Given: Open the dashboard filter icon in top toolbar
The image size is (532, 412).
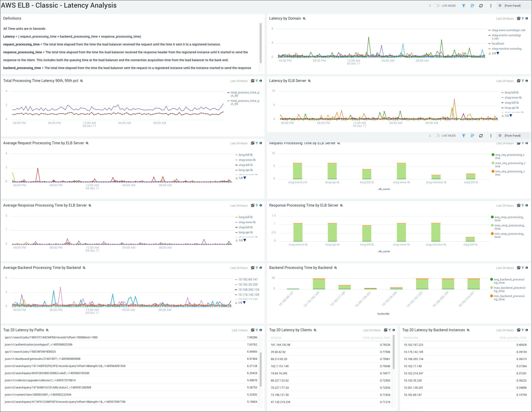Looking at the screenshot, I should click(464, 5).
